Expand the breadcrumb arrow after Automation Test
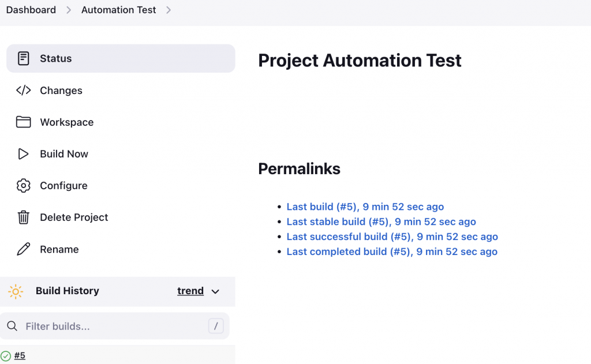Viewport: 591px width, 364px height. pyautogui.click(x=169, y=10)
